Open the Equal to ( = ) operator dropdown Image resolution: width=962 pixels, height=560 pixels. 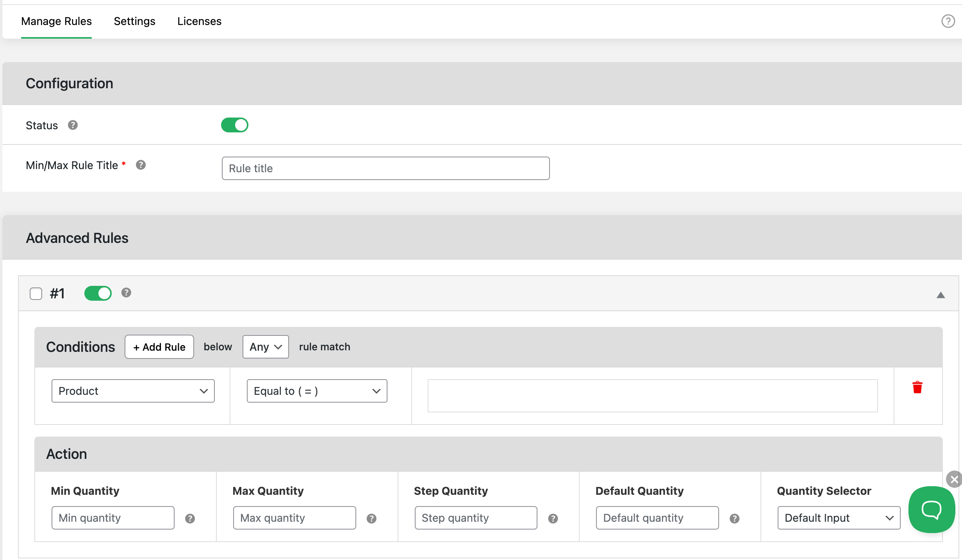point(317,391)
